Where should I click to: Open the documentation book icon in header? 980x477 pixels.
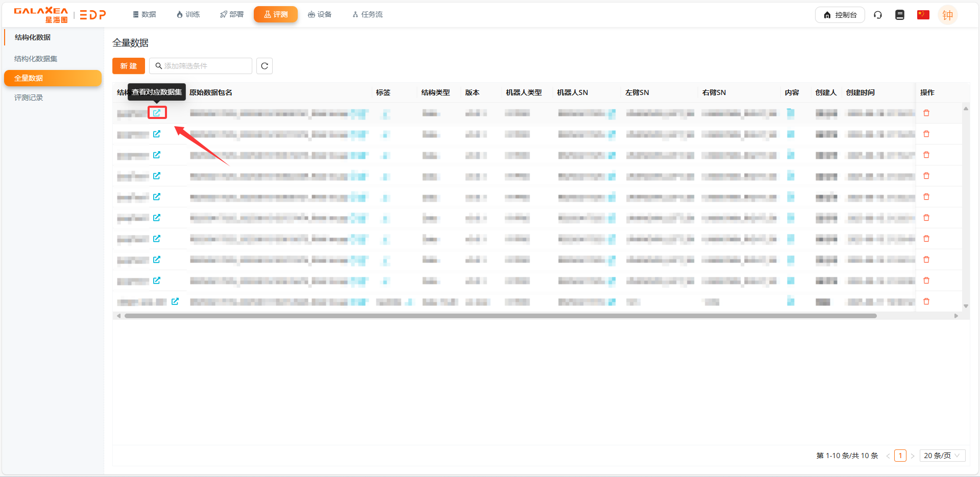[x=900, y=15]
